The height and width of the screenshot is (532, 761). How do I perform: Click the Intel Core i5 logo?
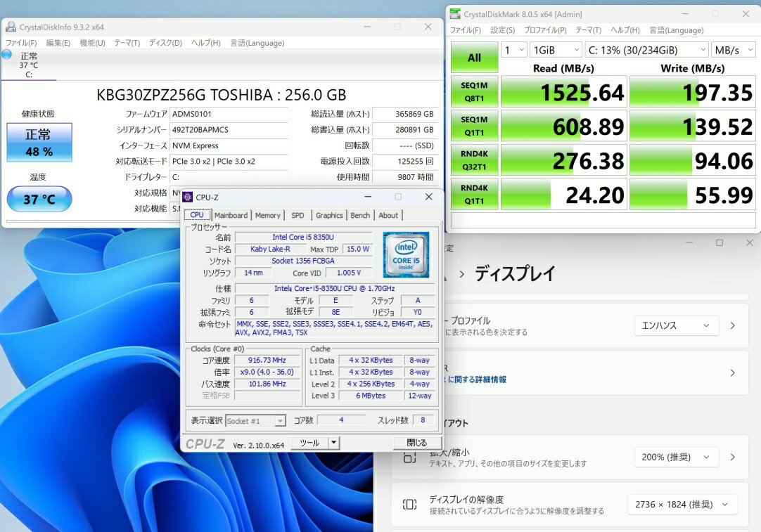[x=406, y=254]
